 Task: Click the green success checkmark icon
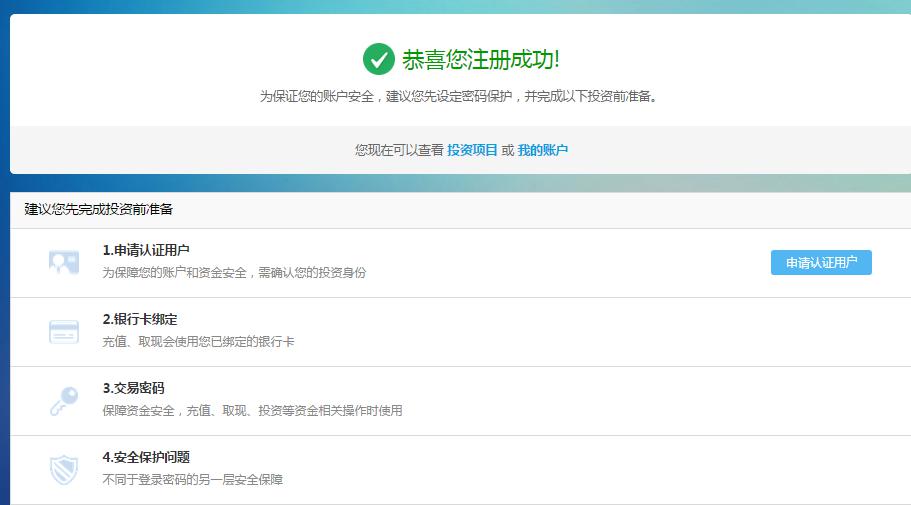click(x=378, y=59)
